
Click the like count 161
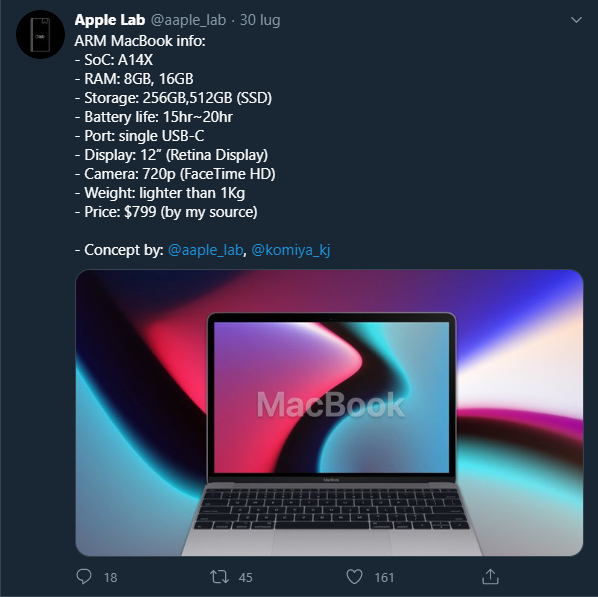pos(384,578)
